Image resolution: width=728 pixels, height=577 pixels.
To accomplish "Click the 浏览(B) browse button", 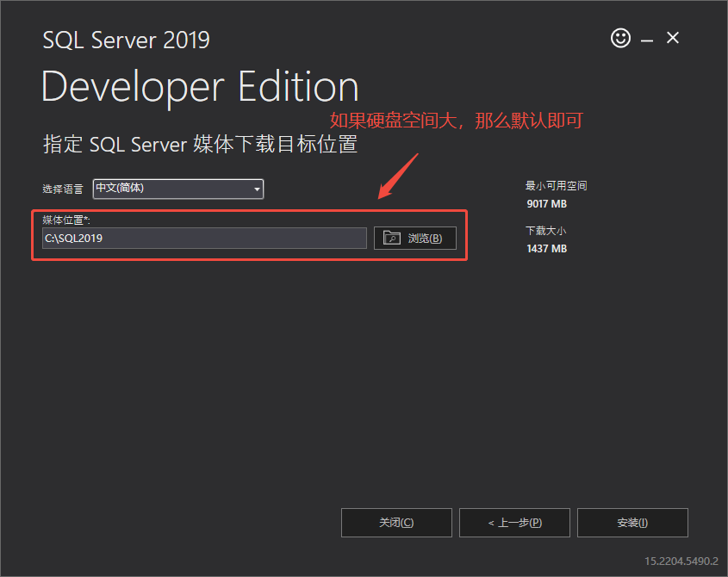I will 415,239.
